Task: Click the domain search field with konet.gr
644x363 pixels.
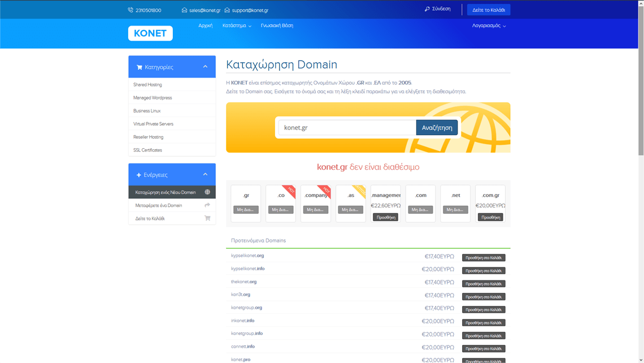Action: [347, 127]
